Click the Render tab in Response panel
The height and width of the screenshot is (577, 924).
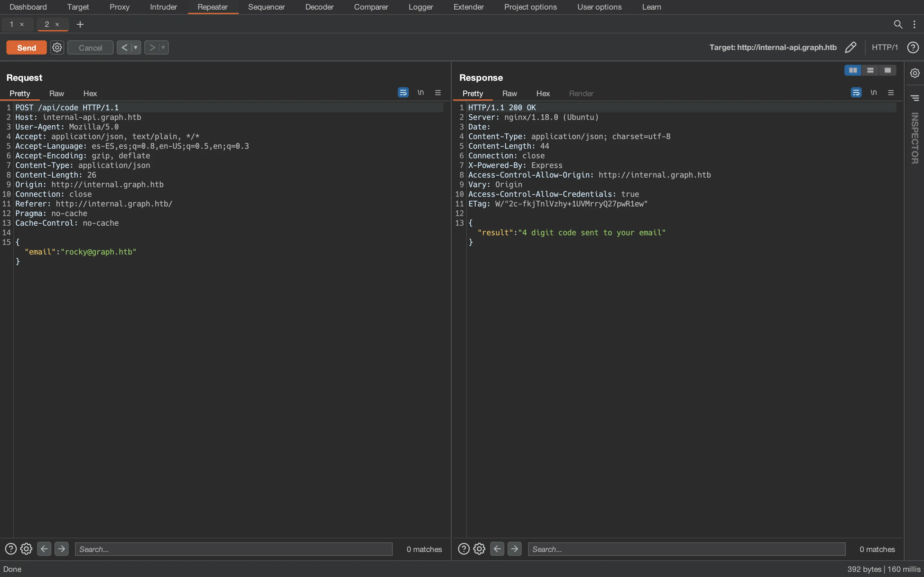click(x=581, y=93)
